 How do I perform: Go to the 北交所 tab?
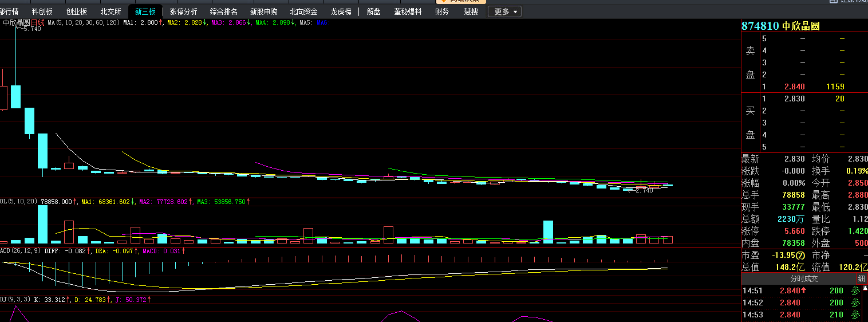click(x=111, y=11)
